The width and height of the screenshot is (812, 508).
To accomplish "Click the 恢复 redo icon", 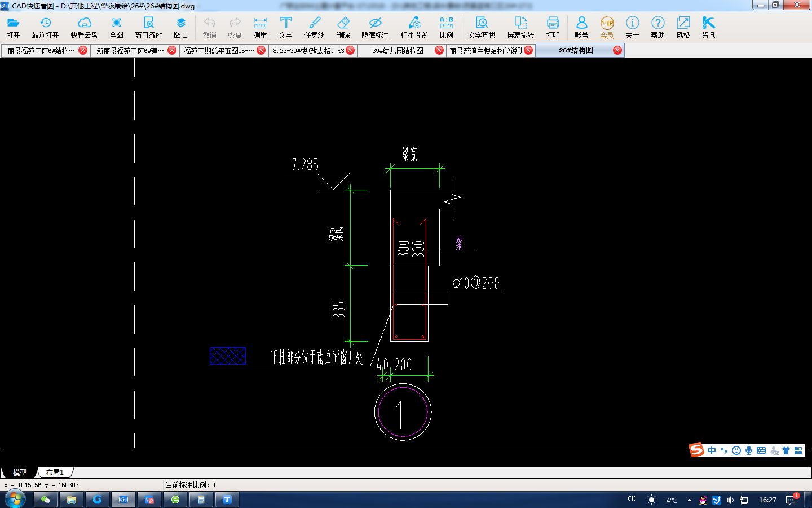I will pos(235,27).
